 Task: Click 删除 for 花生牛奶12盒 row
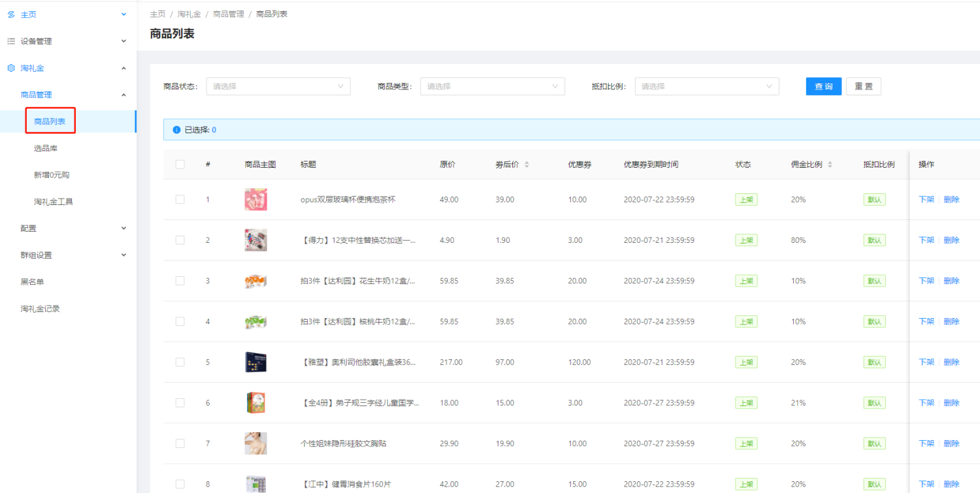[x=951, y=281]
